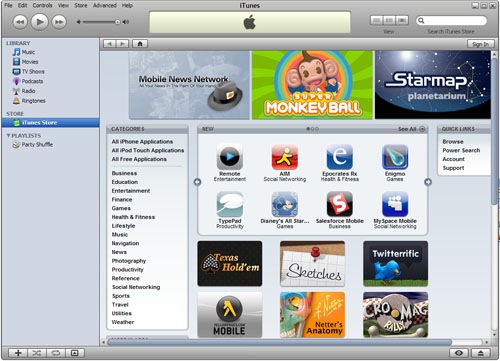The height and width of the screenshot is (361, 500).
Task: Adjust the volume slider knob
Action: (x=117, y=22)
